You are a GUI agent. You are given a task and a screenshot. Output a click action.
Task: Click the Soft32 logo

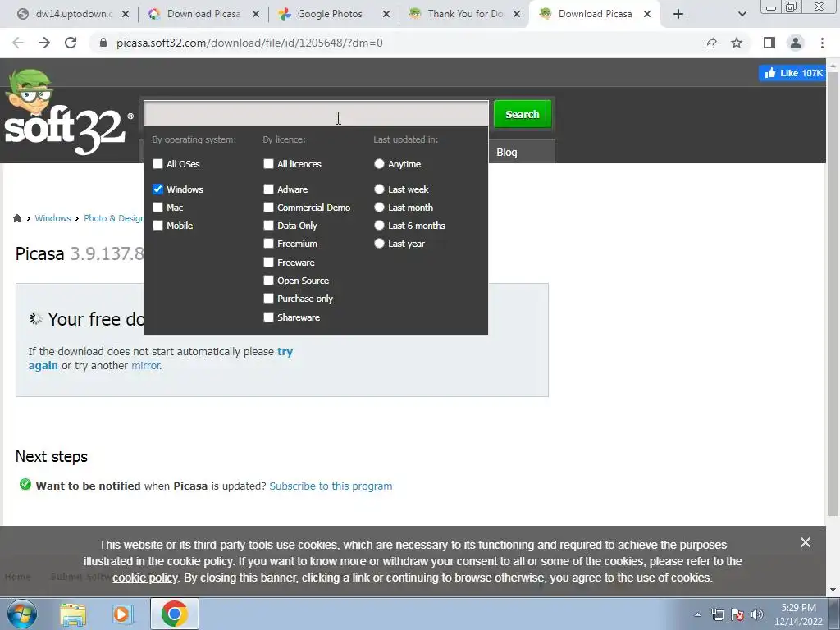click(67, 114)
